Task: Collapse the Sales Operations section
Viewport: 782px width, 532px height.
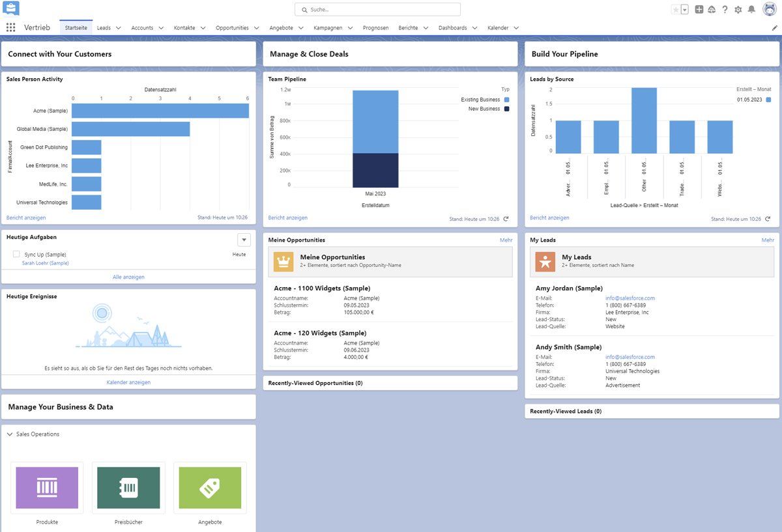Action: pyautogui.click(x=9, y=434)
